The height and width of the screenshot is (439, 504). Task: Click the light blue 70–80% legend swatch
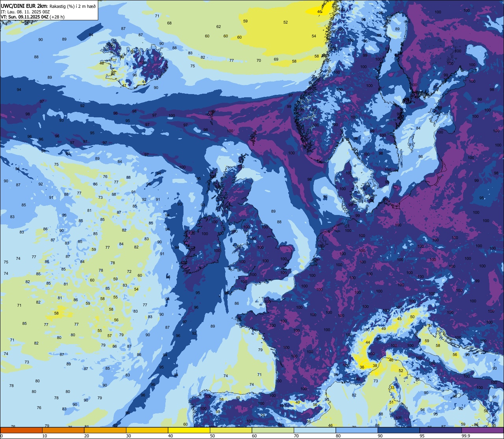[315, 430]
